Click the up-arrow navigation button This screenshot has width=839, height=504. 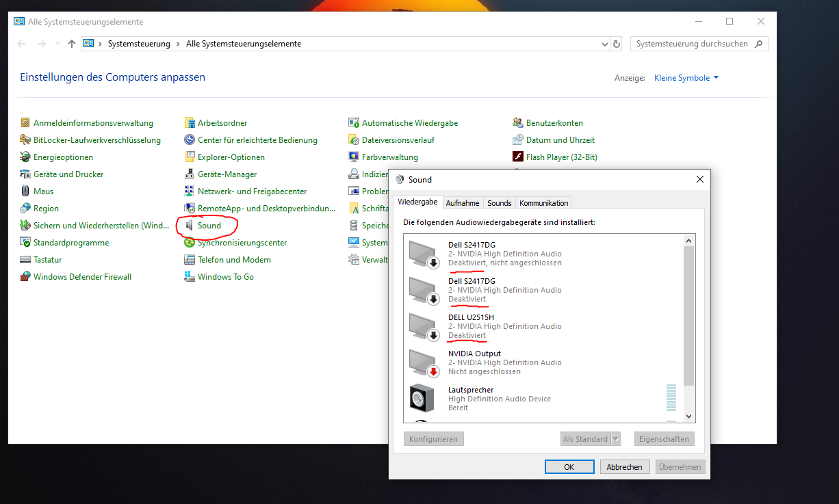pos(72,44)
